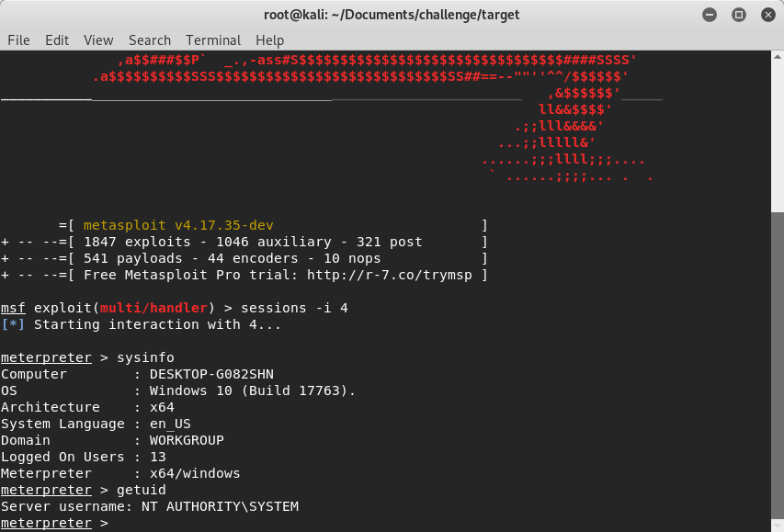784x532 pixels.
Task: Open the File menu
Action: 18,40
